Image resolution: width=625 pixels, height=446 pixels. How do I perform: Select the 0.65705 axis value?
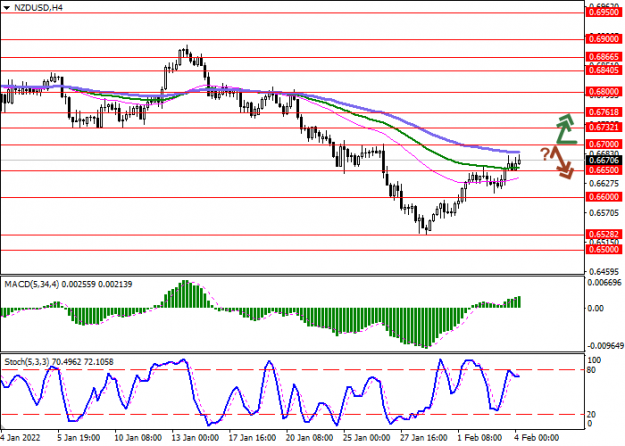(604, 213)
